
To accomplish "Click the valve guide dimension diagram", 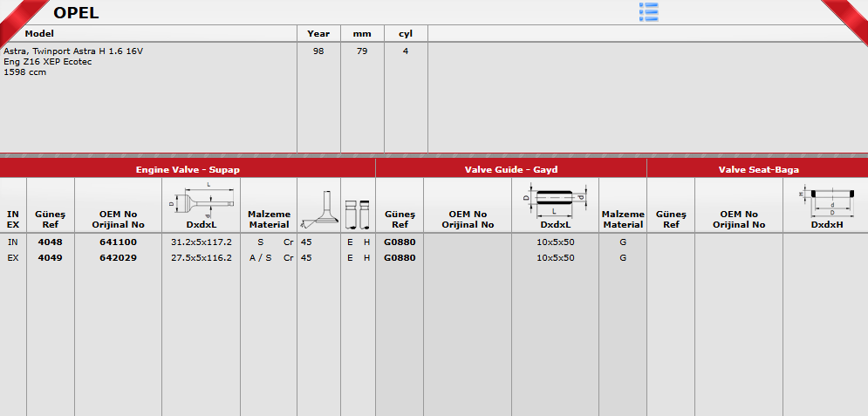I will [x=555, y=198].
